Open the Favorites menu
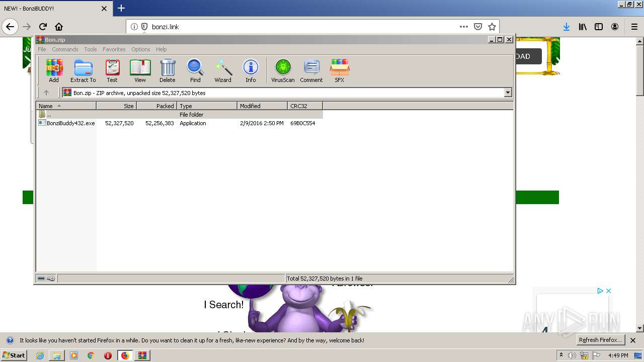Image resolution: width=644 pixels, height=362 pixels. coord(114,49)
